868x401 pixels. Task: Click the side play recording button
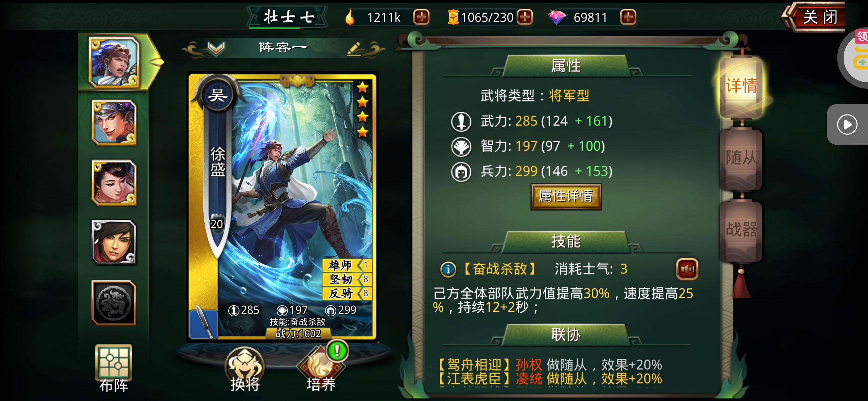point(847,124)
